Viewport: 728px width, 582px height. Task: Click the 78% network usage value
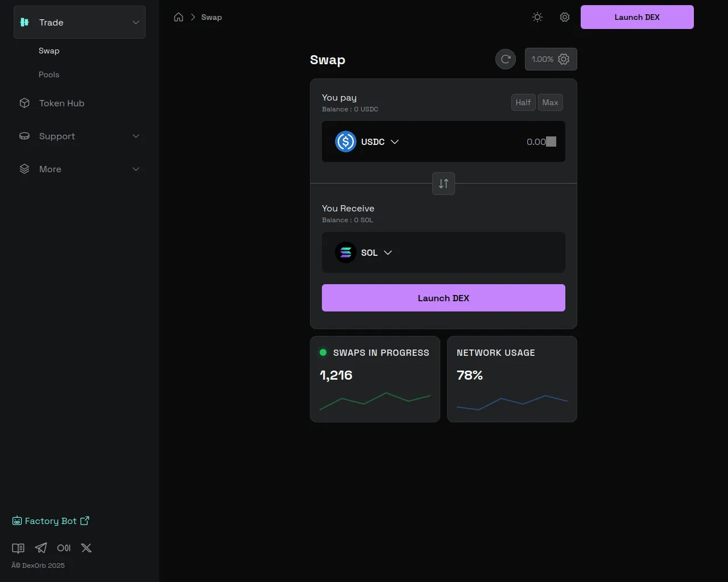pyautogui.click(x=470, y=375)
